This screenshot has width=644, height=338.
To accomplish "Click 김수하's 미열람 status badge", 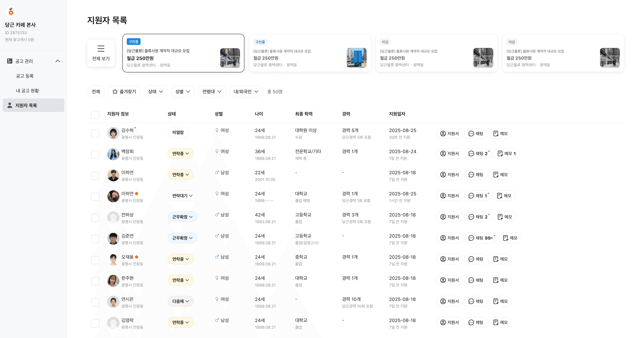I will pos(178,132).
